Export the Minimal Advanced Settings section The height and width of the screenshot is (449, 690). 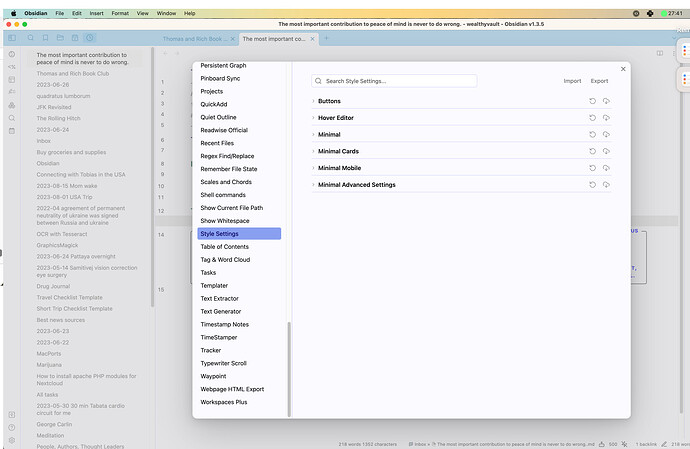click(x=606, y=185)
